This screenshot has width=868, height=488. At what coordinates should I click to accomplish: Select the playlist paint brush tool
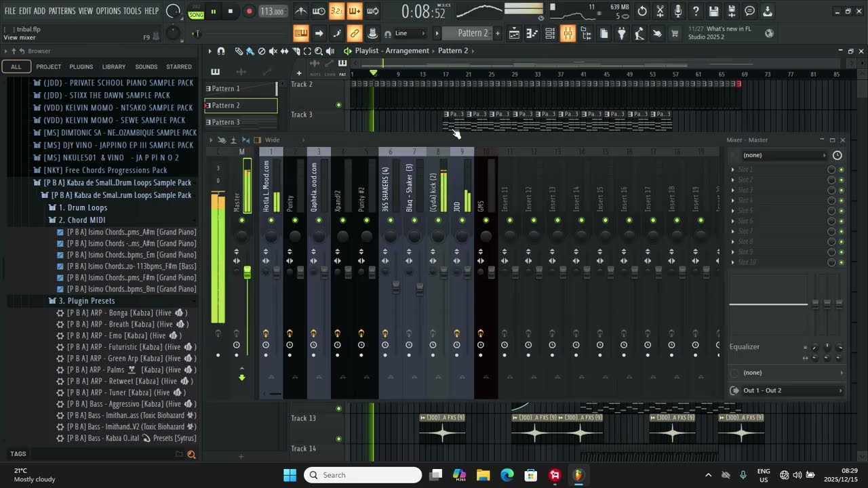click(x=250, y=51)
